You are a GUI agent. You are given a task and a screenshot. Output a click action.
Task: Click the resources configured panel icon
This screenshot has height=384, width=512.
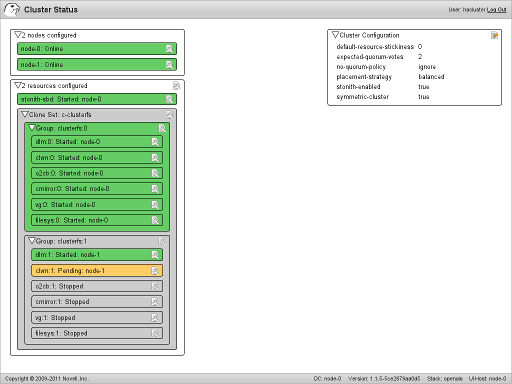[177, 86]
